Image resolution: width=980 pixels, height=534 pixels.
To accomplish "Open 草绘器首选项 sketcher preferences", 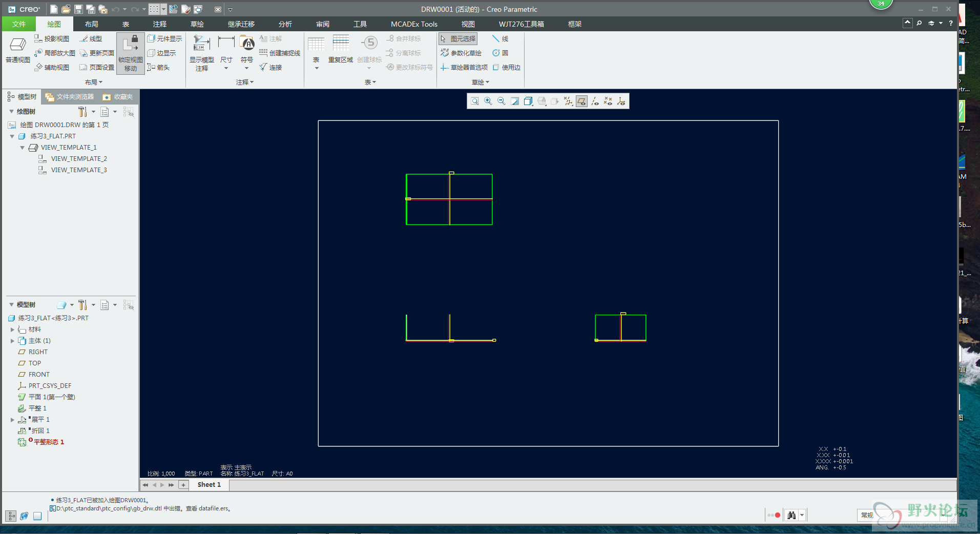I will click(464, 67).
